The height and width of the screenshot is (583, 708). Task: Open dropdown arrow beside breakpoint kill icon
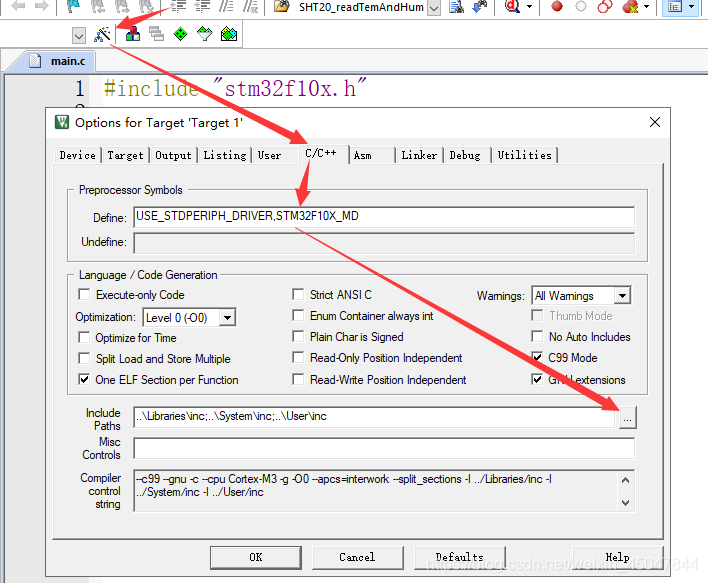tap(646, 6)
